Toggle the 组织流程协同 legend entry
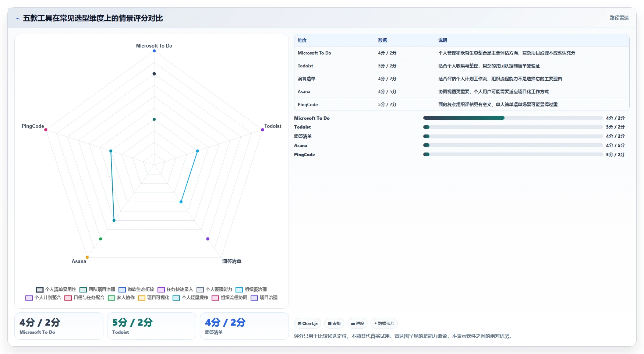The width and height of the screenshot is (644, 354). point(229,298)
